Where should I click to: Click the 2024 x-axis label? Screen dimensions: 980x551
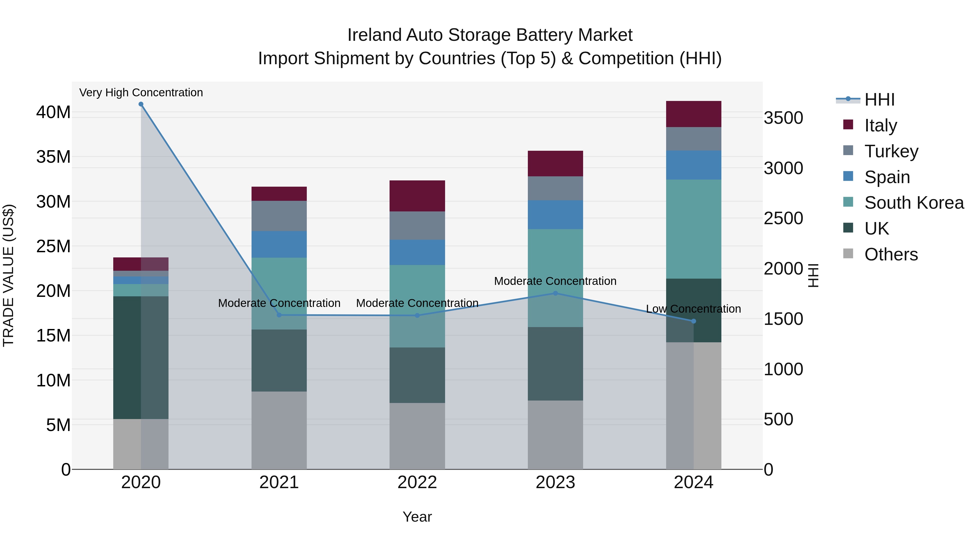[693, 482]
